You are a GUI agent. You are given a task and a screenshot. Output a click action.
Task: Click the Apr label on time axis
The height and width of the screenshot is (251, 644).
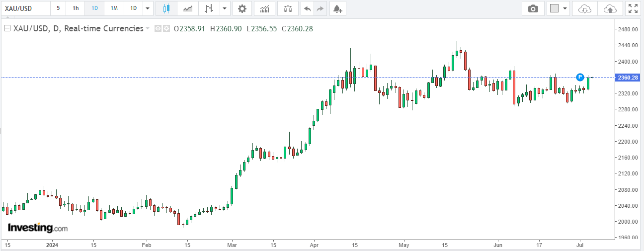314,245
